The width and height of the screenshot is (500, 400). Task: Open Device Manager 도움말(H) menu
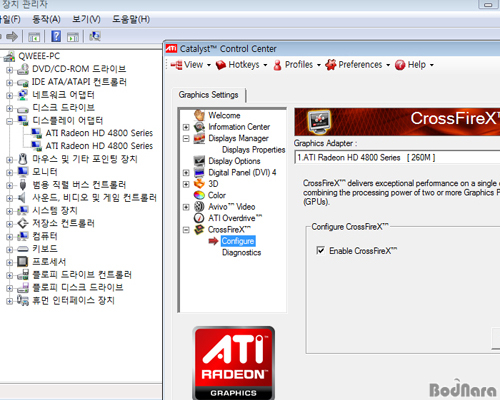(131, 19)
